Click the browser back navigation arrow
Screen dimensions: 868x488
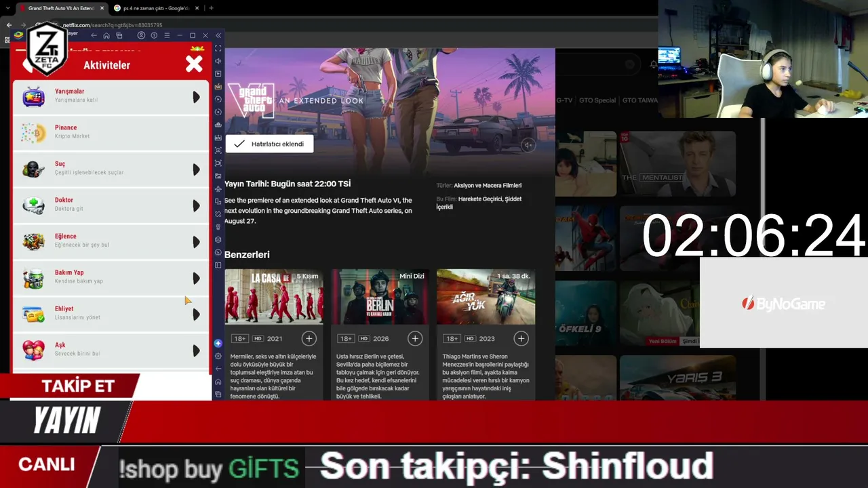pos(9,25)
